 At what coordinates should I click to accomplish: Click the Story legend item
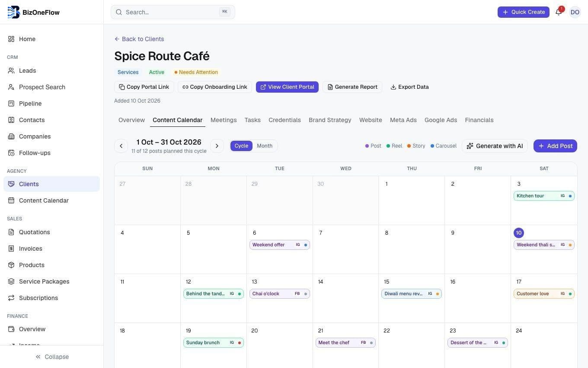pos(416,146)
